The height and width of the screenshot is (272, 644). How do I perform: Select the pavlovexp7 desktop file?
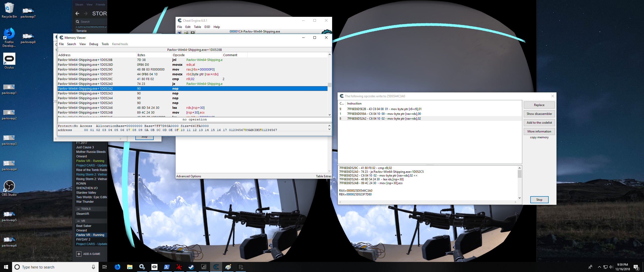pyautogui.click(x=28, y=13)
